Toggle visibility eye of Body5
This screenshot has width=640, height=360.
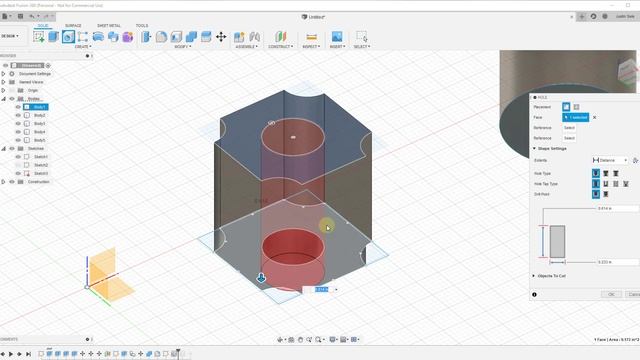tap(18, 140)
